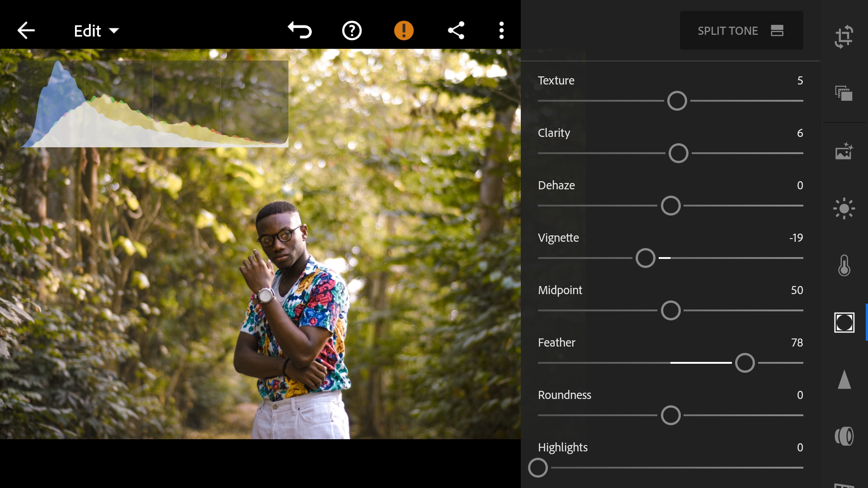This screenshot has width=868, height=488.
Task: Click the back navigation arrow
Action: pos(26,30)
